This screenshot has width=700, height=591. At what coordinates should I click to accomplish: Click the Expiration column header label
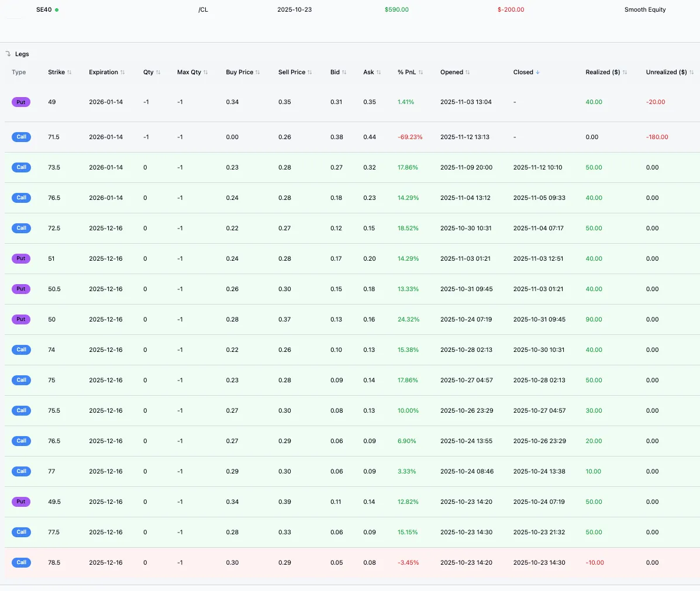click(x=103, y=72)
